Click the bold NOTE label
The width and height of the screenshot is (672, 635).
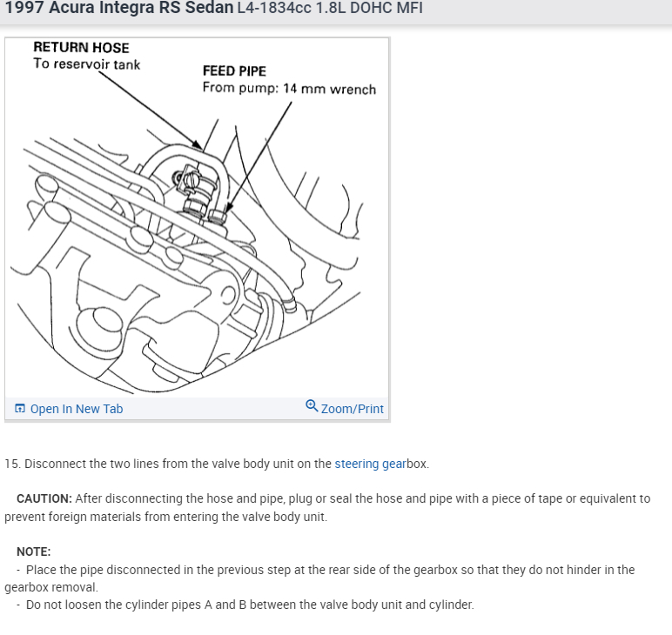click(33, 551)
